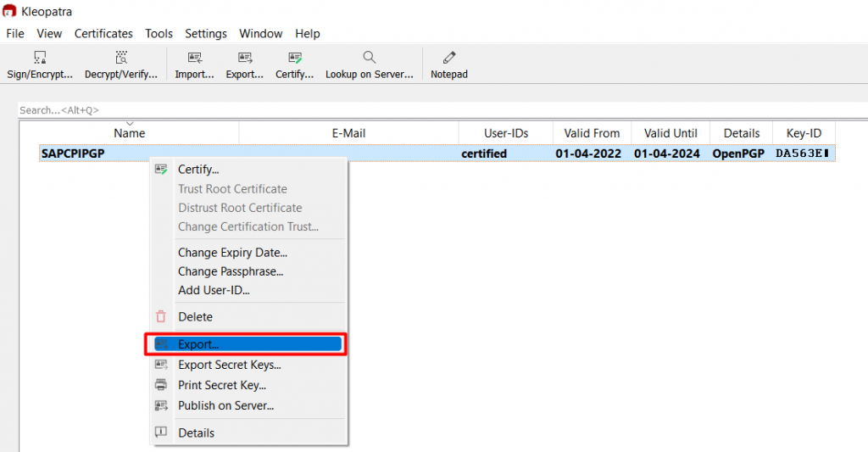This screenshot has height=452, width=868.
Task: Click the Details column header
Action: (741, 133)
